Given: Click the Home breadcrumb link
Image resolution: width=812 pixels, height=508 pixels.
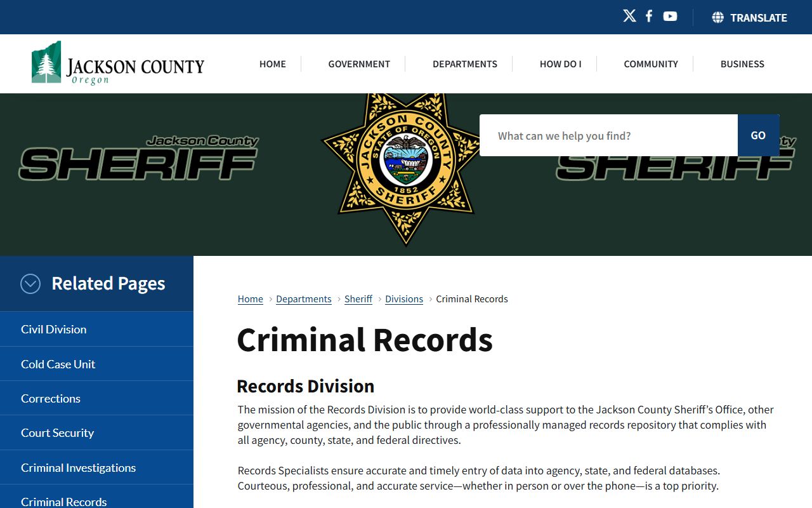Looking at the screenshot, I should click(x=251, y=299).
